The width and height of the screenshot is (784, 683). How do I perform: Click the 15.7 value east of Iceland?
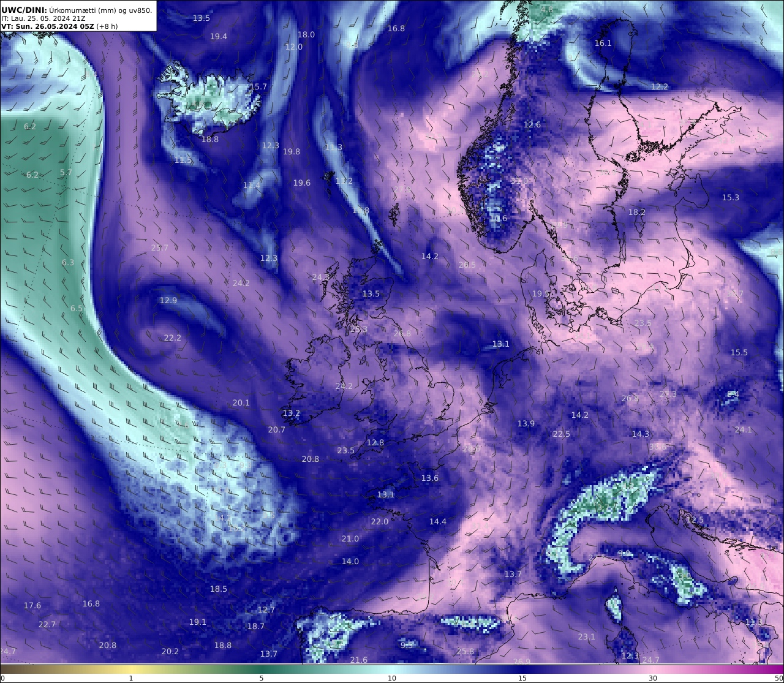click(x=258, y=87)
